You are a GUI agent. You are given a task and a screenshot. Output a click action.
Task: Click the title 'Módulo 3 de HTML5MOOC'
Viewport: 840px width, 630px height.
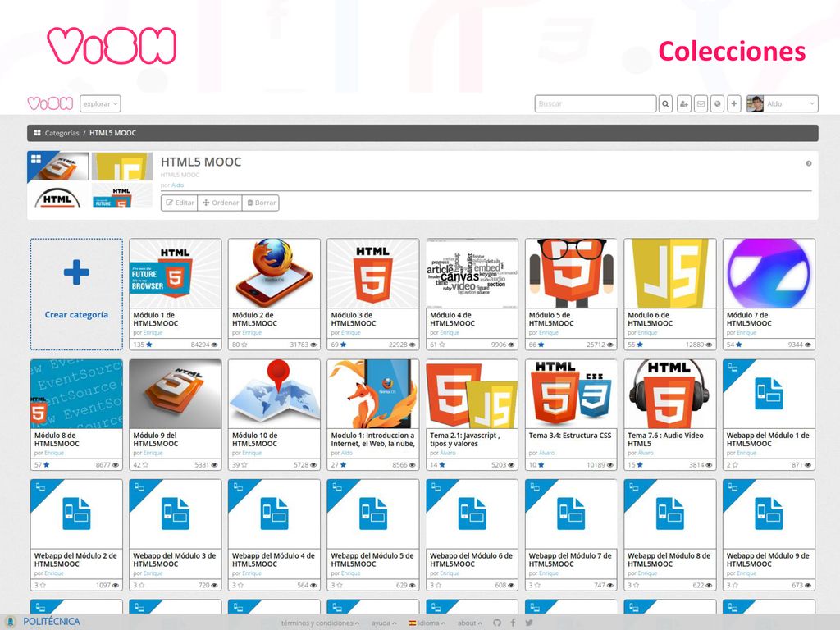(x=354, y=319)
